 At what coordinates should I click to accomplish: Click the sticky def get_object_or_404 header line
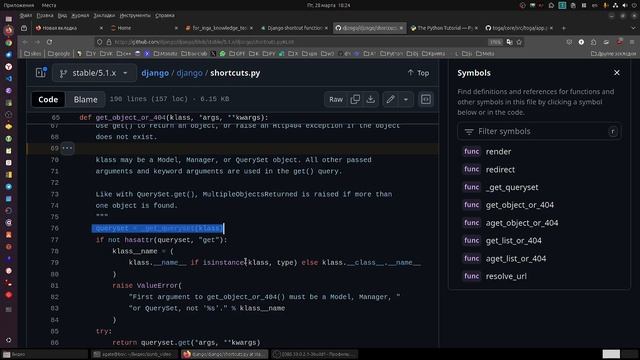pyautogui.click(x=174, y=118)
